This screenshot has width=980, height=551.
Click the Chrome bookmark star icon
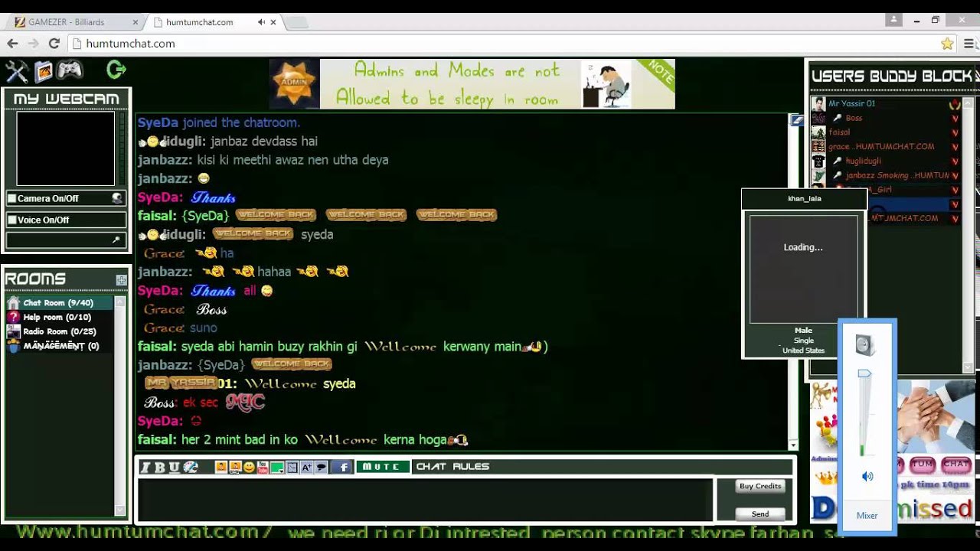point(947,44)
